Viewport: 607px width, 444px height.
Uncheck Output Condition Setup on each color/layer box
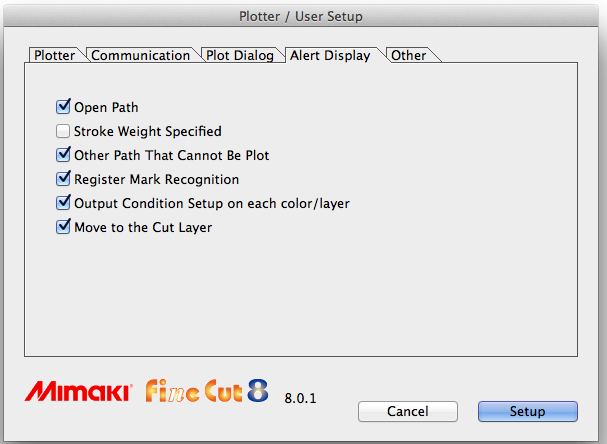point(64,203)
